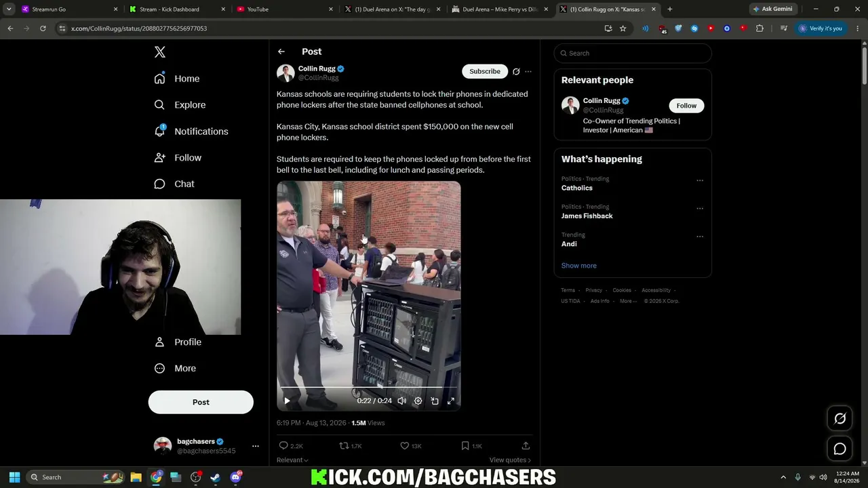The image size is (868, 488).
Task: Click the share icon under the post
Action: (x=526, y=446)
